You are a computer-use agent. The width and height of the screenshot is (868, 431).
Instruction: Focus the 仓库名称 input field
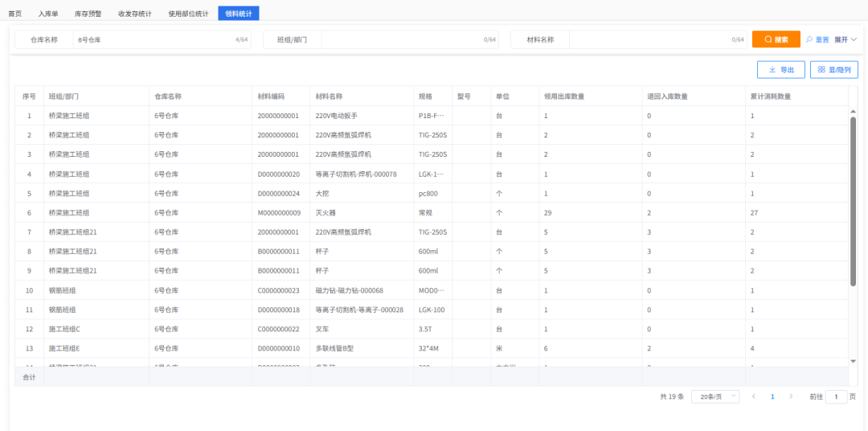coord(162,40)
